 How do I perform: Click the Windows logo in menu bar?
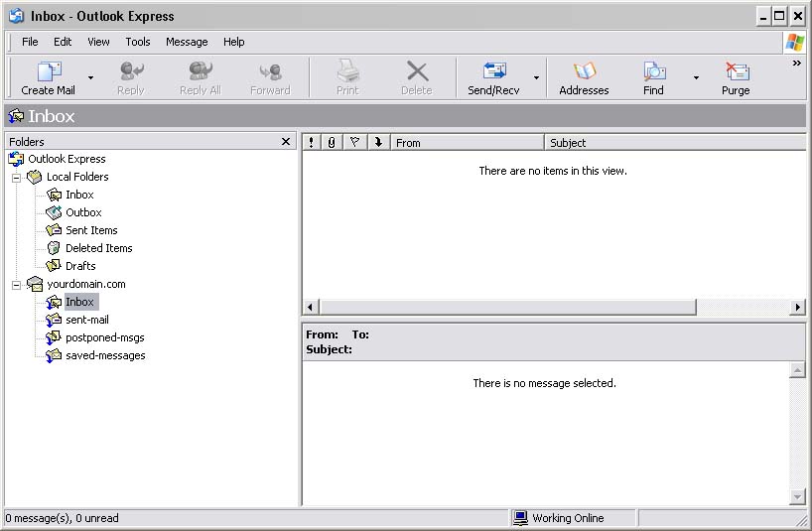tap(794, 42)
